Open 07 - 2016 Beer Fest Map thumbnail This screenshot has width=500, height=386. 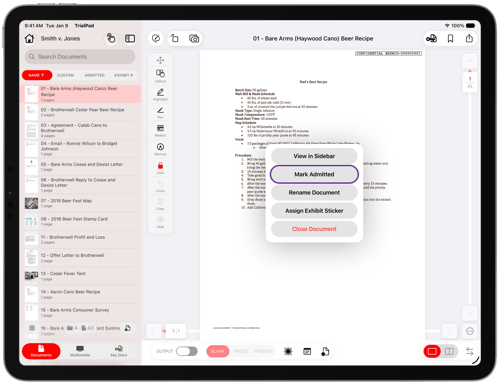(32, 203)
